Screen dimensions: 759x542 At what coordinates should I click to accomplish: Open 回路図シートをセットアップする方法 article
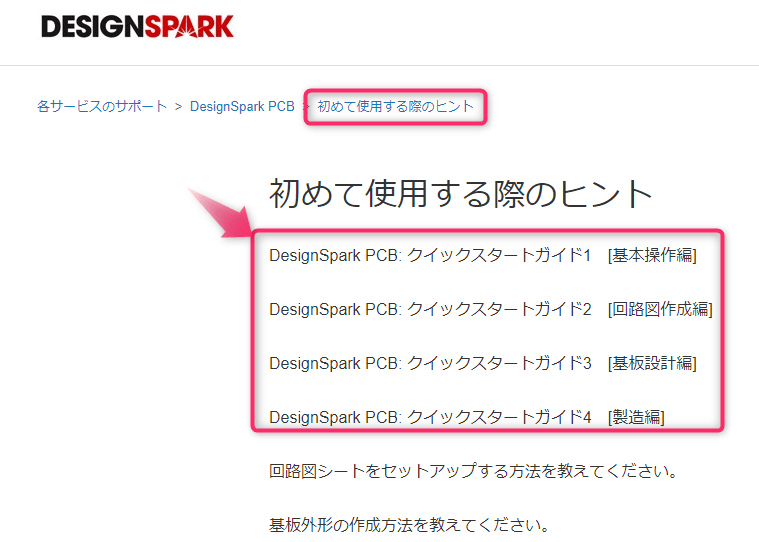474,471
